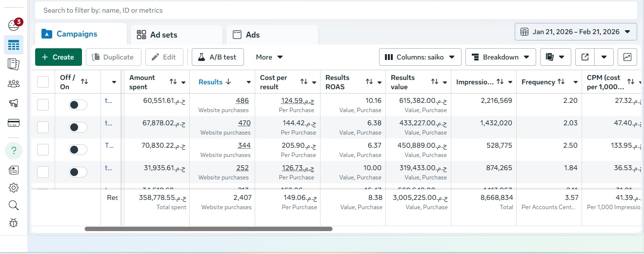Select the checkbox for the third campaign row
Viewport: 644px width, 254px height.
pyautogui.click(x=43, y=150)
